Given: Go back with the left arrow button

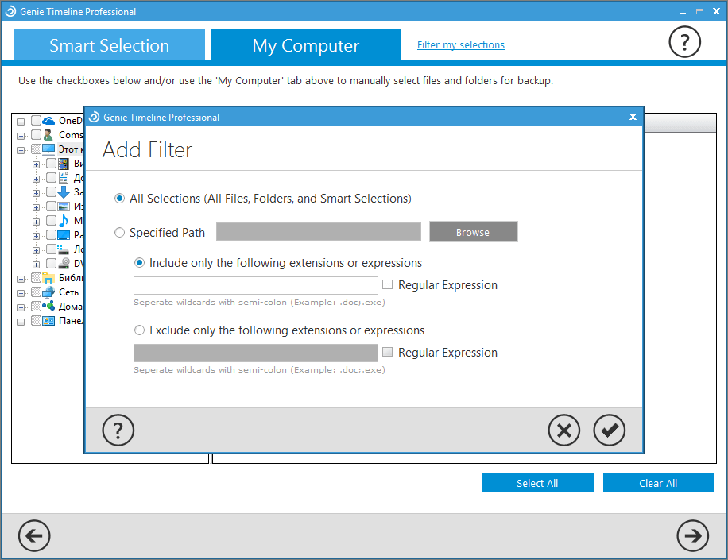Looking at the screenshot, I should click(34, 536).
